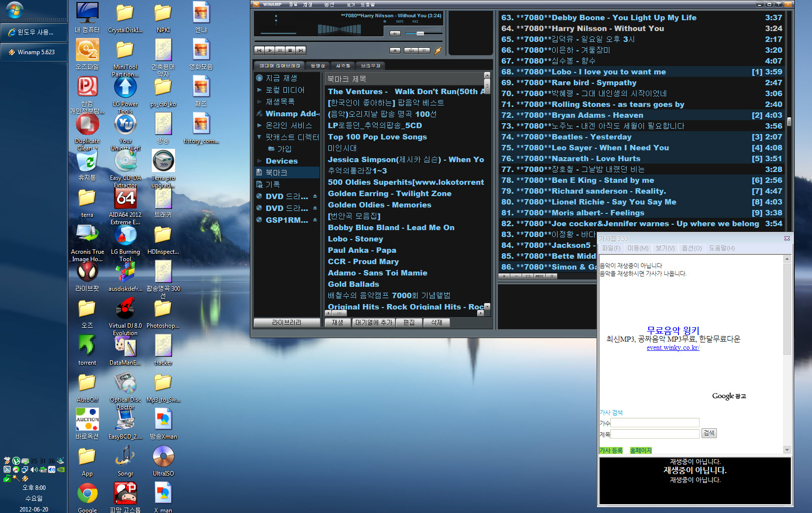This screenshot has width=812, height=513.
Task: Click the 가수 input field
Action: (655, 423)
